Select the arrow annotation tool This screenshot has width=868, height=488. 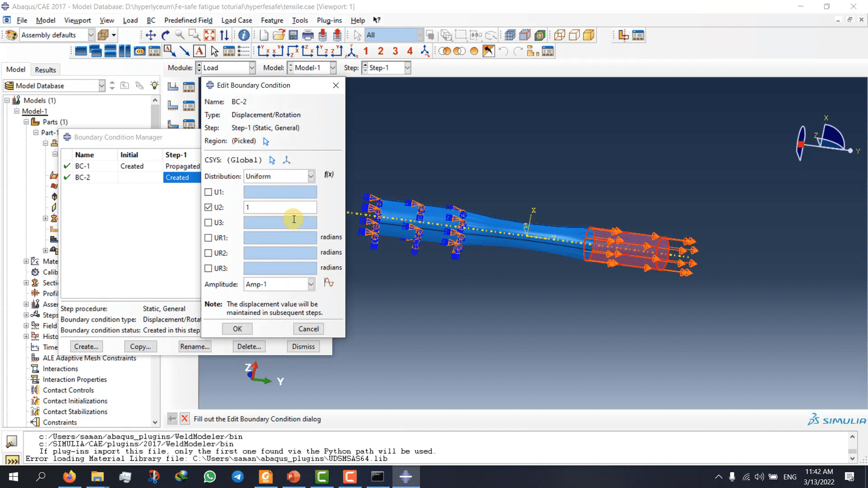pyautogui.click(x=184, y=51)
